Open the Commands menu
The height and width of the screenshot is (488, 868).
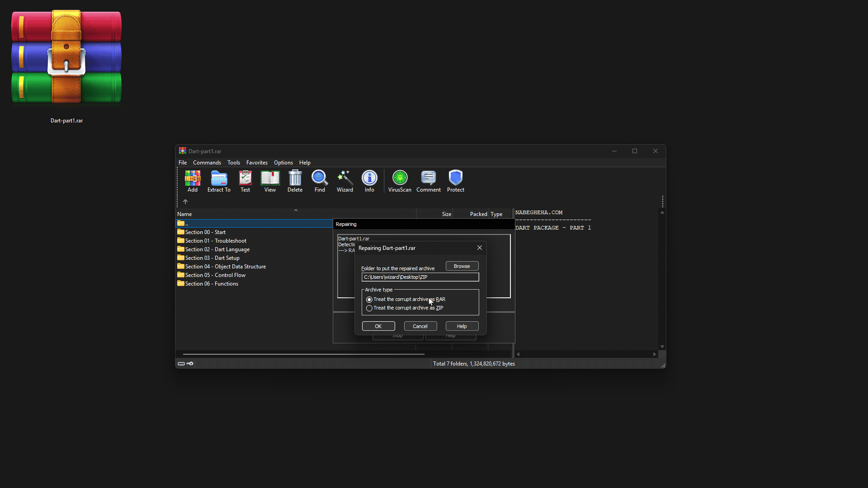click(207, 163)
